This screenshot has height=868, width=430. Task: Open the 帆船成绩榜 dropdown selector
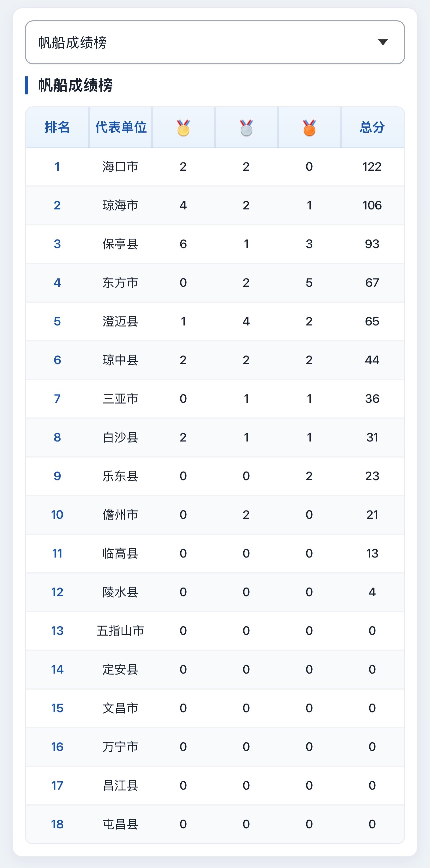tap(215, 42)
